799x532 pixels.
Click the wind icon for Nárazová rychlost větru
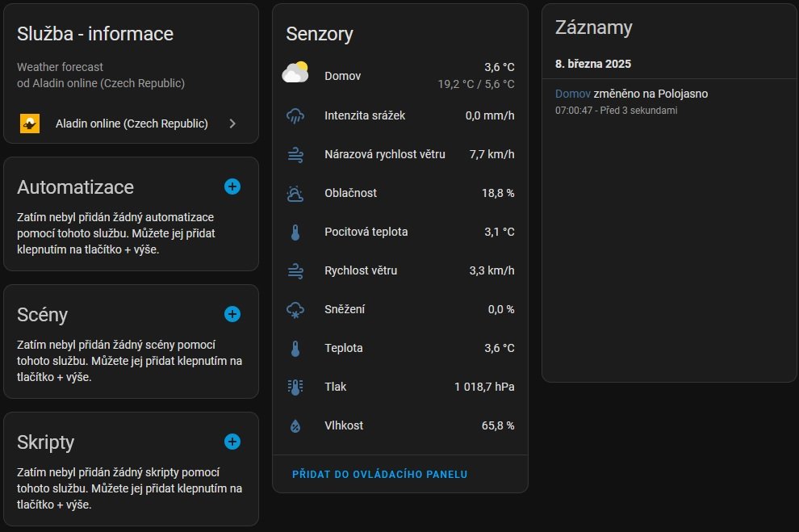point(295,154)
